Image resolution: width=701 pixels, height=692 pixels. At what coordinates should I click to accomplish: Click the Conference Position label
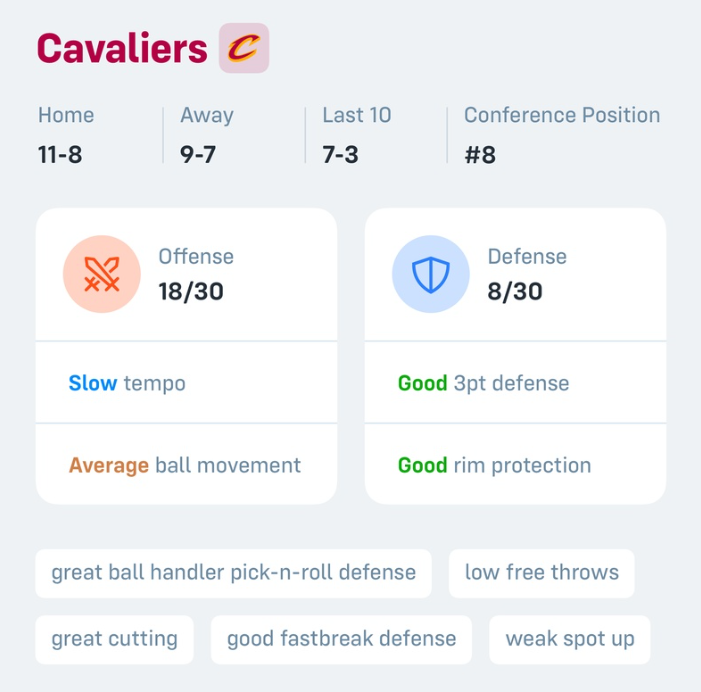point(562,115)
